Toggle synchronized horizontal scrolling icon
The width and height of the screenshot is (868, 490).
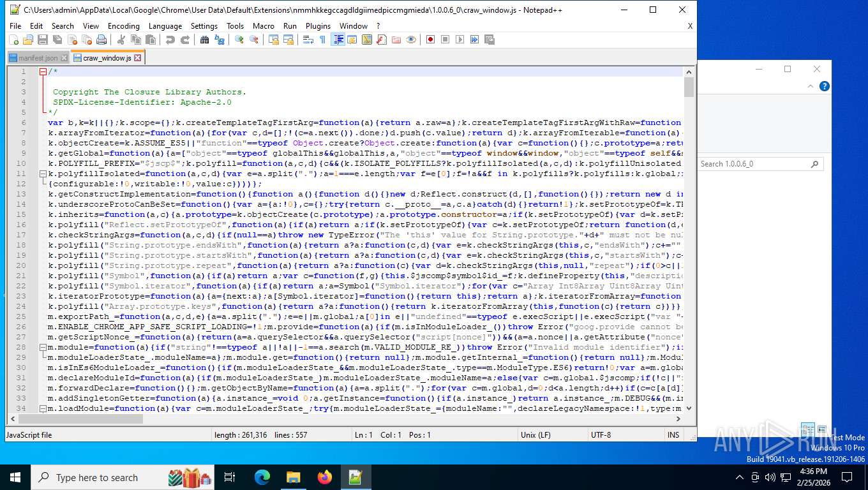click(288, 40)
